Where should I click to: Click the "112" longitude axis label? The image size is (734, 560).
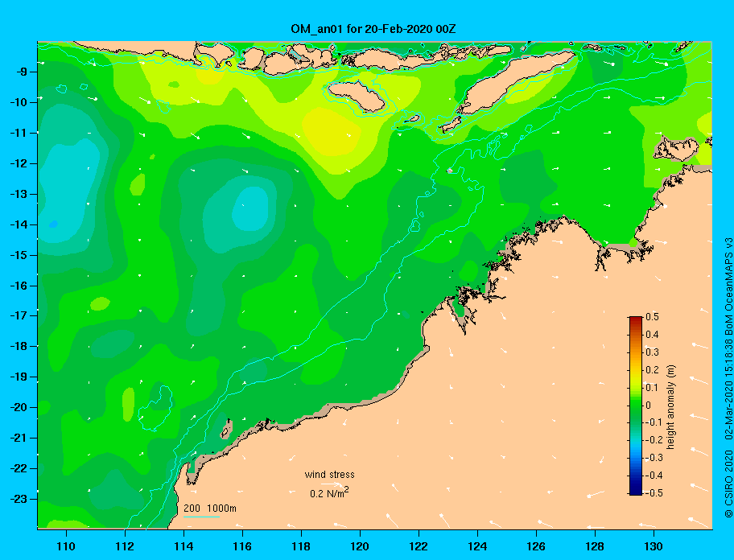tap(125, 546)
